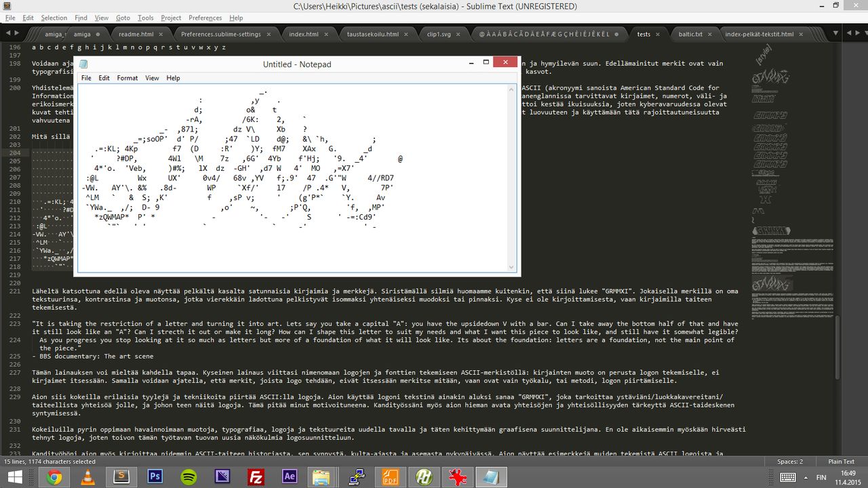Viewport: 868px width, 488px height.
Task: Open Spotify from the taskbar
Action: tap(189, 476)
